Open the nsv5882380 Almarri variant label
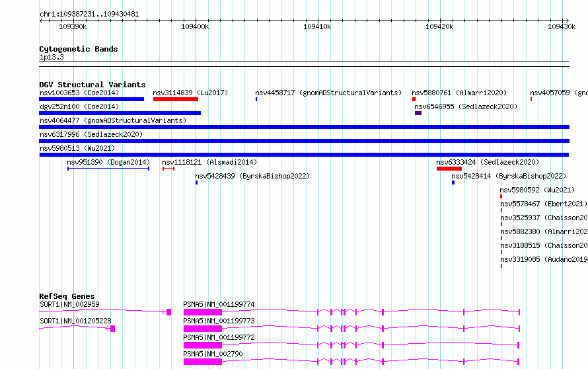 (x=544, y=231)
